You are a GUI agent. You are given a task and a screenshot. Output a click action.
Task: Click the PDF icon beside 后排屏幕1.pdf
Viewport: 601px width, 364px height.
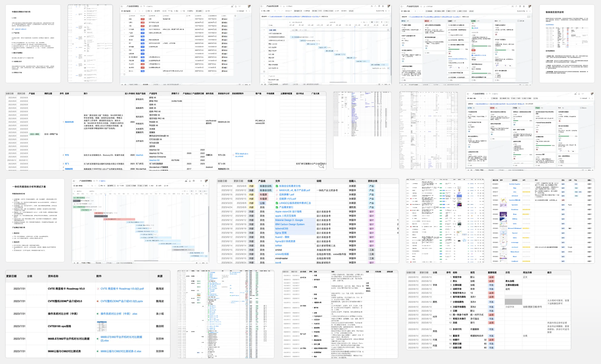coord(277,195)
